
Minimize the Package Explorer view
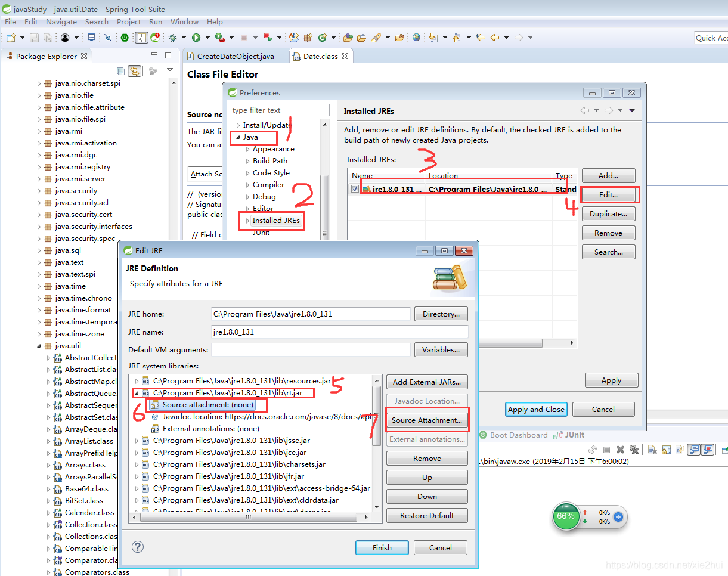tap(153, 55)
